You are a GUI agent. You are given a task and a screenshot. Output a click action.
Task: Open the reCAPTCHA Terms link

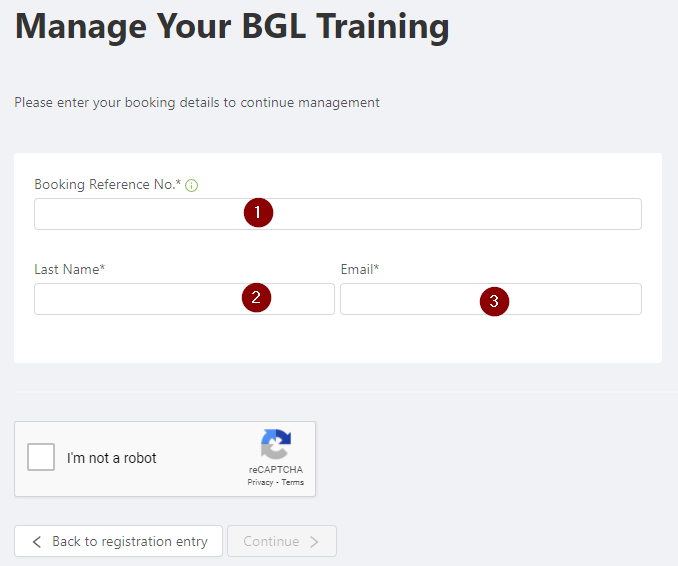click(x=293, y=483)
